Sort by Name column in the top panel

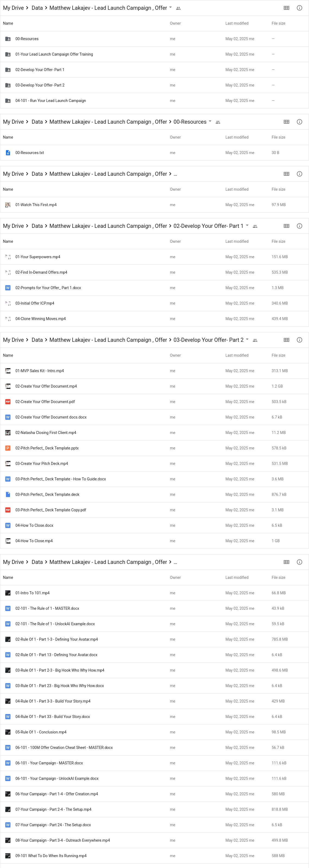tap(8, 23)
